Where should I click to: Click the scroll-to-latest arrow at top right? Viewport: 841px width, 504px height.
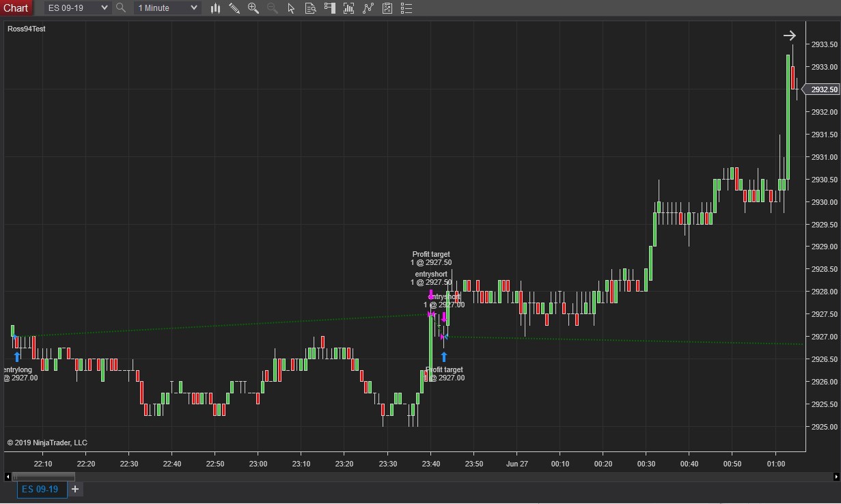point(789,36)
